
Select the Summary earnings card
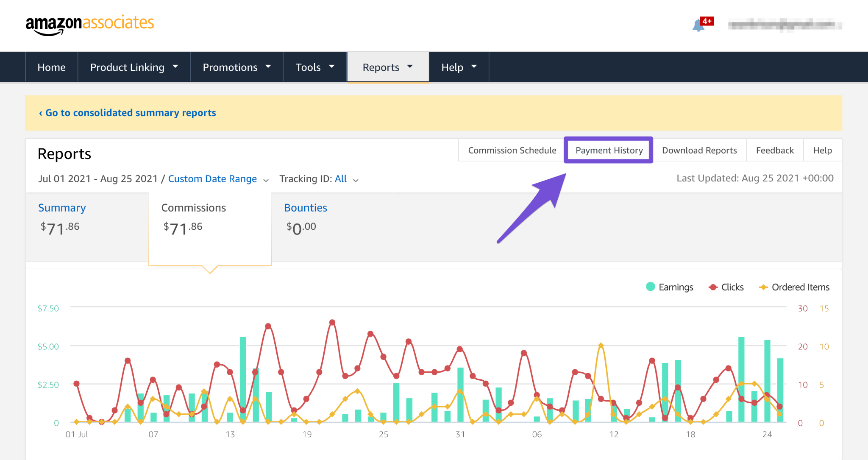click(x=87, y=227)
